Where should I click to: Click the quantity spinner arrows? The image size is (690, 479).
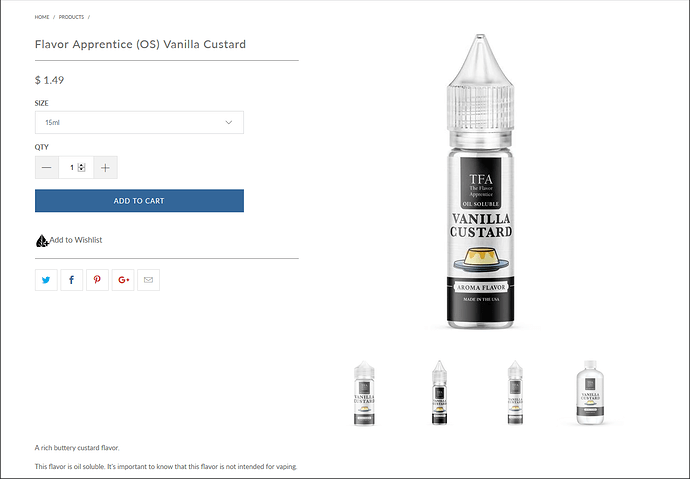81,167
